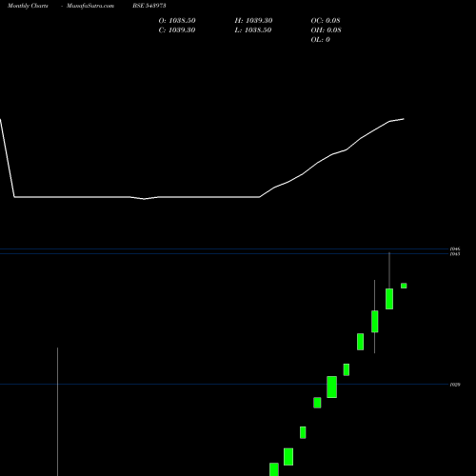Click the "MunafaSutra.com" watermark label
Viewport: 476px width, 476px height.
pyautogui.click(x=90, y=6)
